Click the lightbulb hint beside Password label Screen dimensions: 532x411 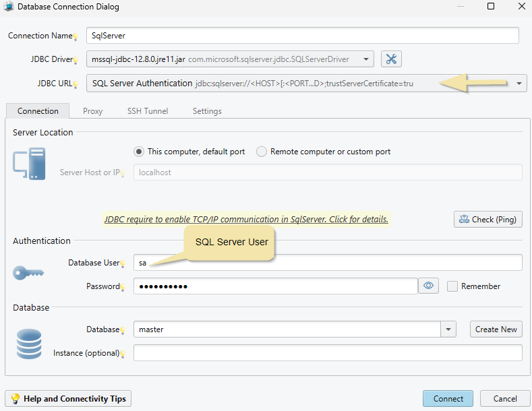[123, 288]
